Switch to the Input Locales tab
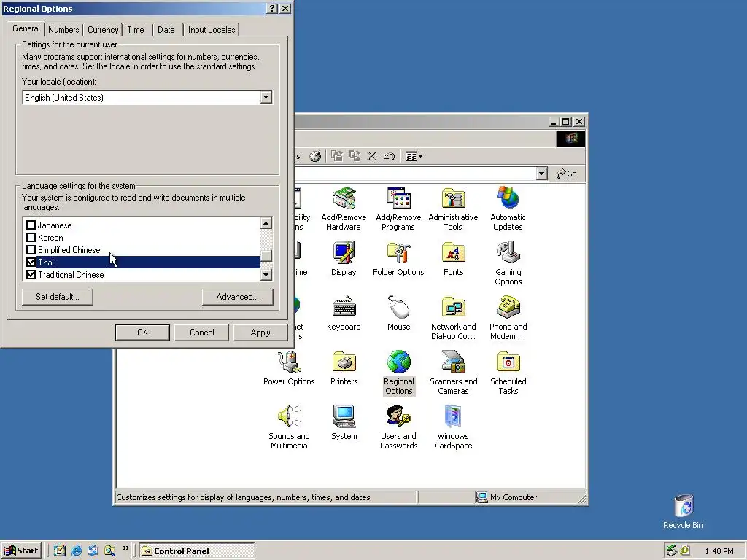Image resolution: width=747 pixels, height=560 pixels. click(x=212, y=29)
